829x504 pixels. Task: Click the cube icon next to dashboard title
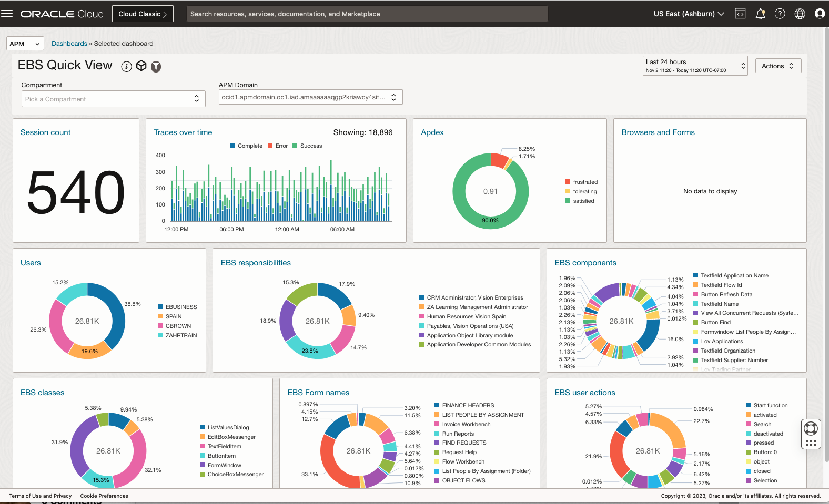[141, 66]
